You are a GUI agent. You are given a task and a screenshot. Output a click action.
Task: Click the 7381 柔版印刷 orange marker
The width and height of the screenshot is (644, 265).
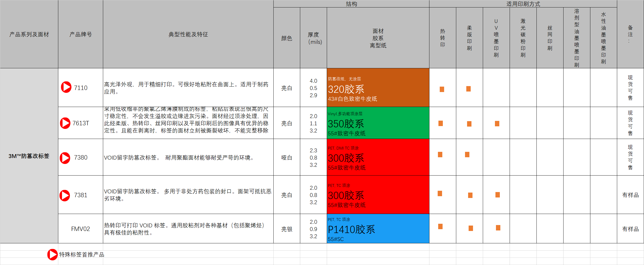(470, 195)
